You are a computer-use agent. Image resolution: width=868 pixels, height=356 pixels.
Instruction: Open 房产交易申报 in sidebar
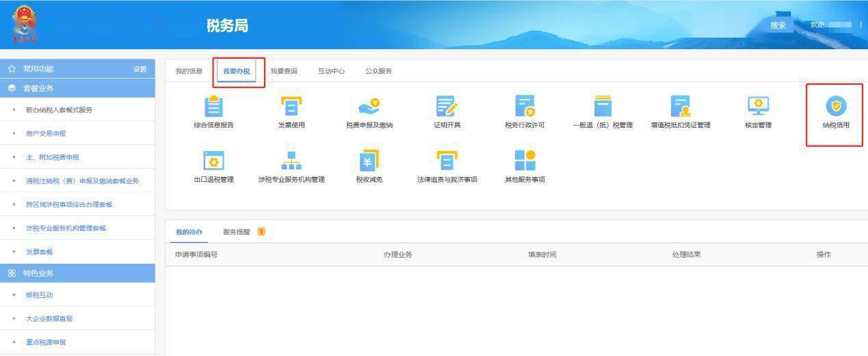pyautogui.click(x=46, y=134)
